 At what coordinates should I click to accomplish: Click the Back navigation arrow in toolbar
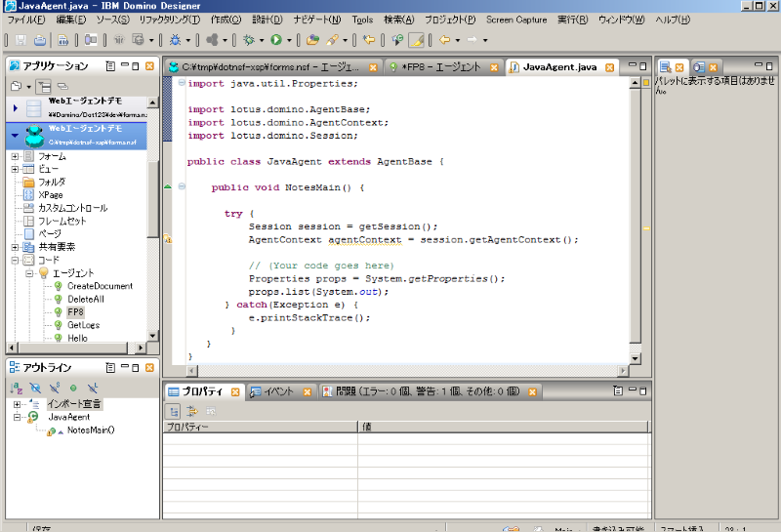click(x=444, y=40)
